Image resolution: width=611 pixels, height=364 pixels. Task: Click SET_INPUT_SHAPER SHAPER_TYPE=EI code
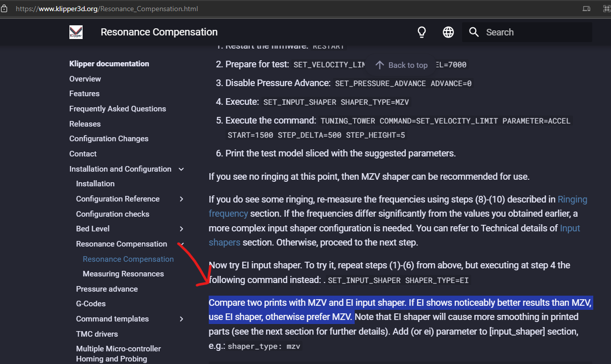coord(398,280)
